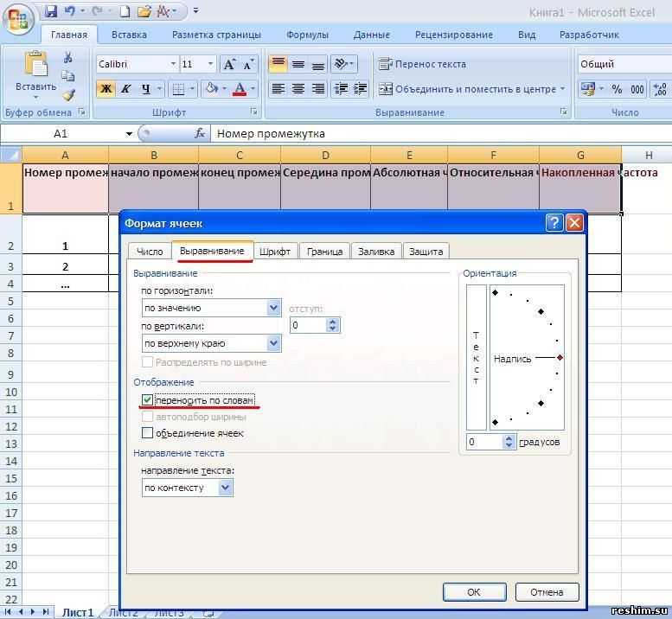Decrease font size with small A
This screenshot has width=672, height=619.
pos(247,64)
